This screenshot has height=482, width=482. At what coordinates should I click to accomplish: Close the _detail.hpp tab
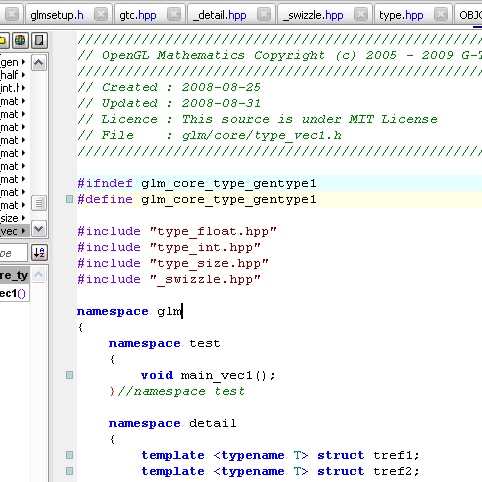tap(264, 14)
